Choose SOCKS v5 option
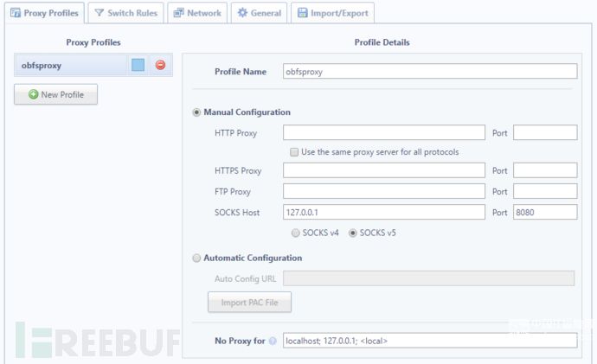The height and width of the screenshot is (364, 597). pos(353,233)
